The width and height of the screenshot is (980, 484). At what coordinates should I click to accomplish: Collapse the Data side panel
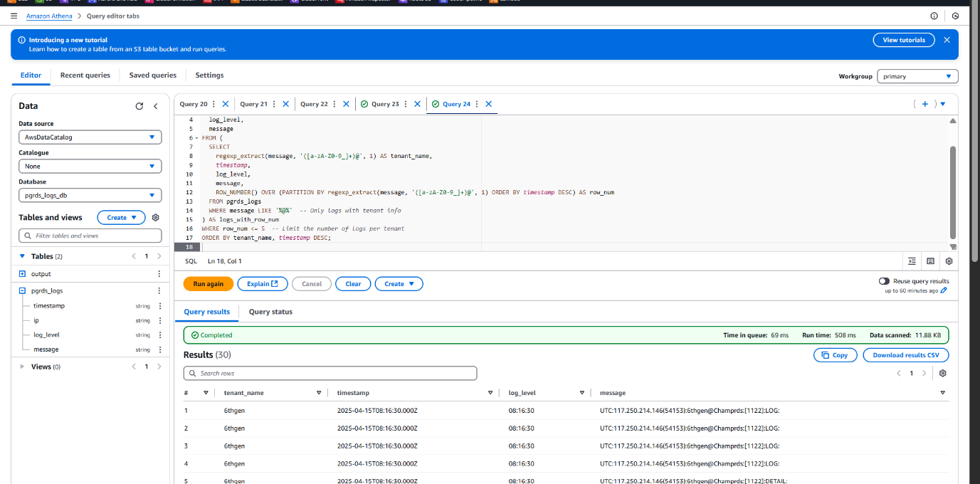[x=156, y=106]
